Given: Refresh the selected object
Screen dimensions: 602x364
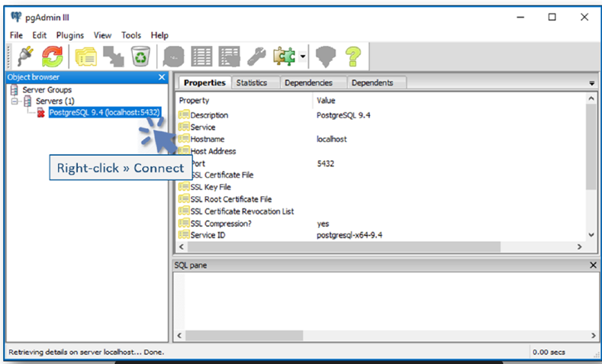Looking at the screenshot, I should (51, 56).
